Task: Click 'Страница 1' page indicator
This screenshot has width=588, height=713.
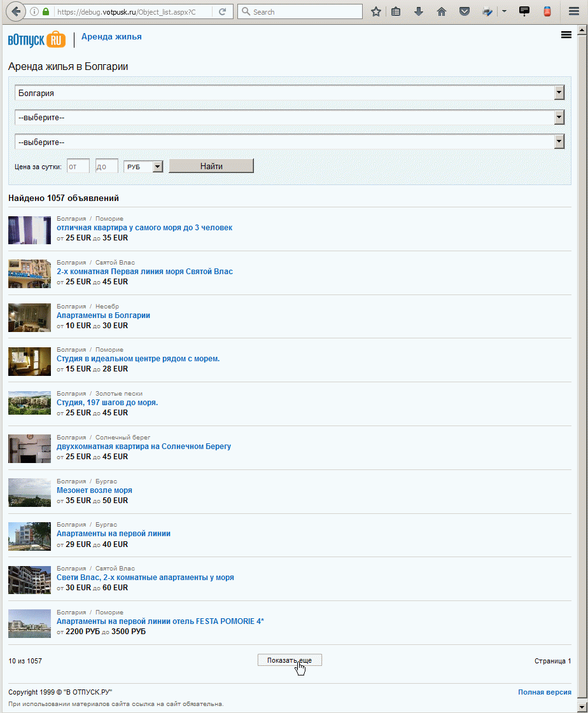Action: pos(552,661)
